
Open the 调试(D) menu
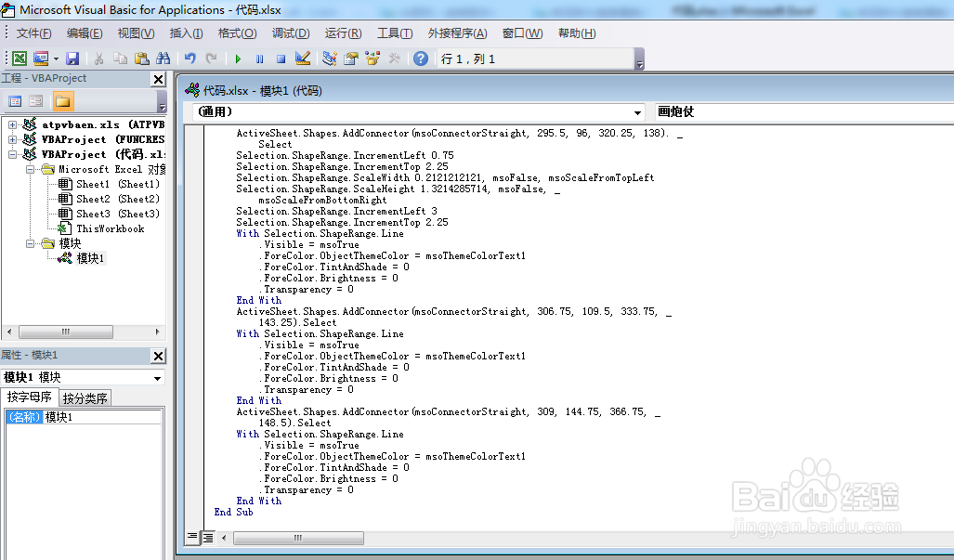coord(291,33)
